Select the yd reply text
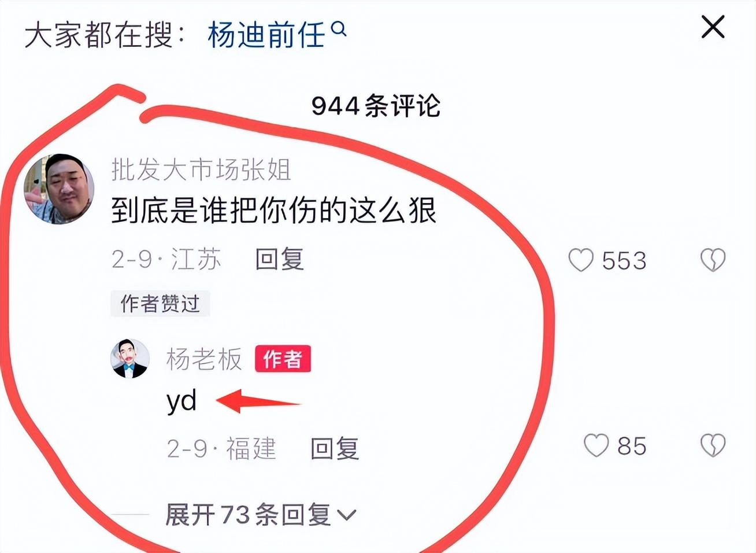The image size is (756, 553). (x=181, y=401)
